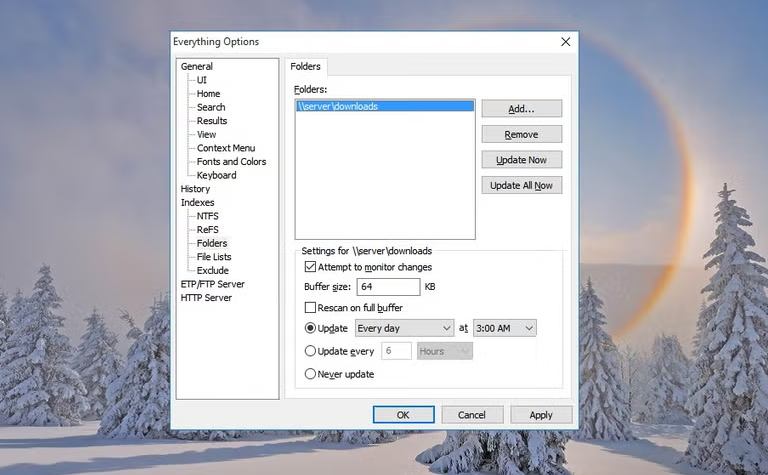Open the Home options page
768x475 pixels.
tap(208, 94)
